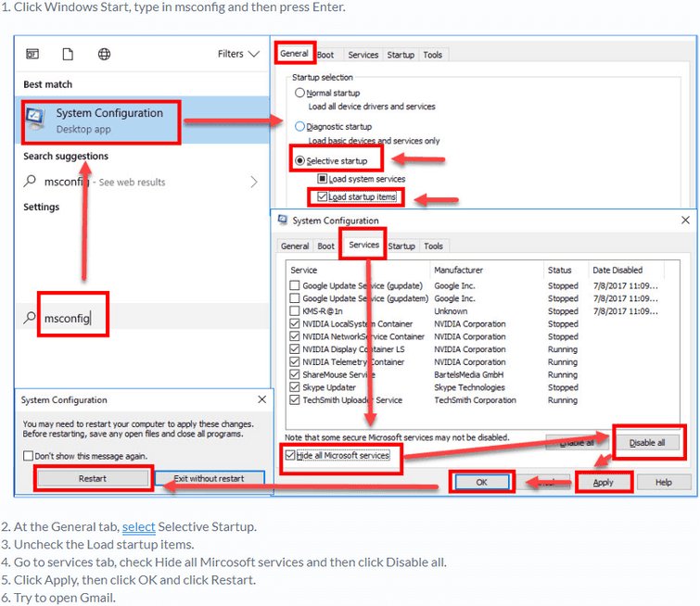This screenshot has width=700, height=606.
Task: Uncheck NVIDIA Telemetry Container service
Action: point(295,362)
